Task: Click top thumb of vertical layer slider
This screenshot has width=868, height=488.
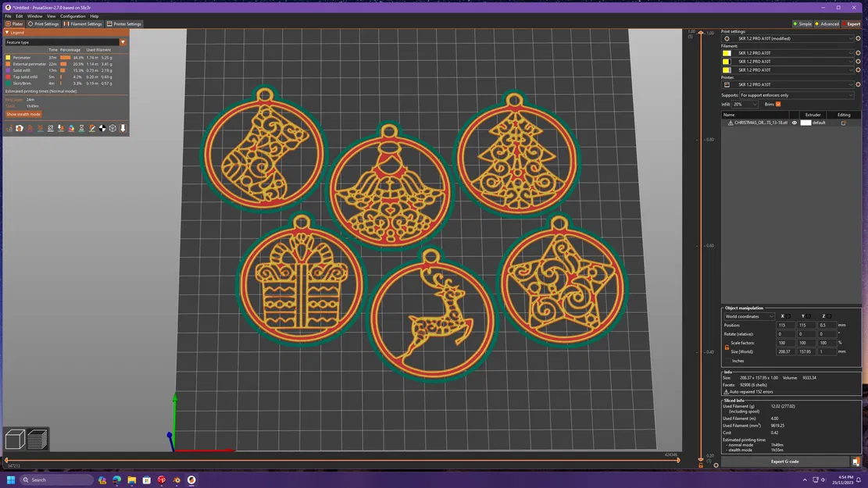Action: click(x=701, y=34)
